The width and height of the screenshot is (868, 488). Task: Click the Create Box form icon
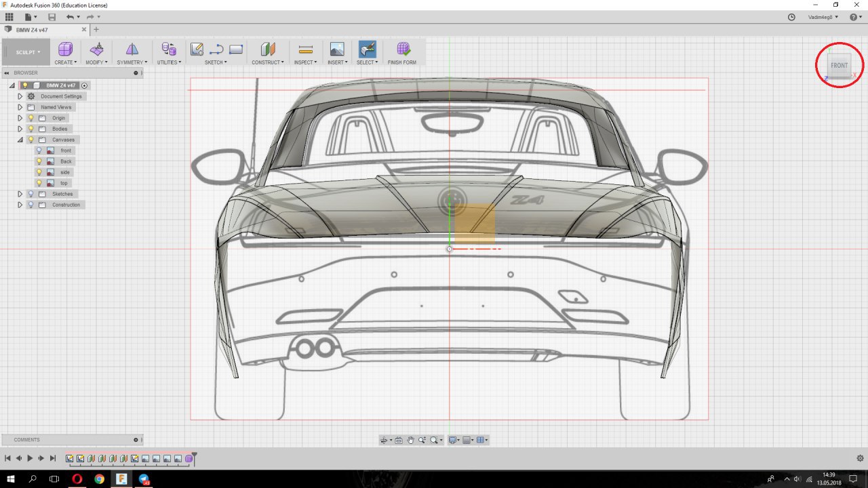coord(65,49)
